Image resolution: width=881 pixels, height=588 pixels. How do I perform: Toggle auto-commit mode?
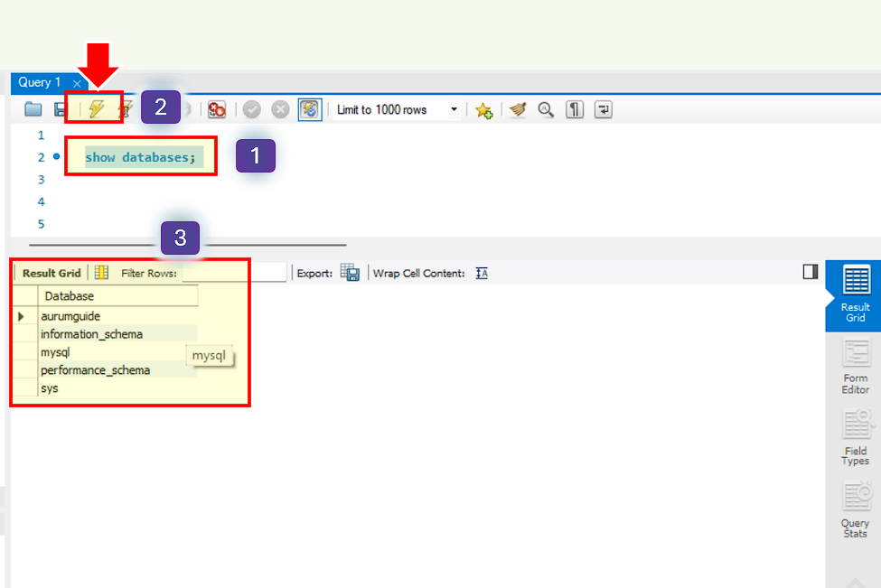[x=310, y=108]
